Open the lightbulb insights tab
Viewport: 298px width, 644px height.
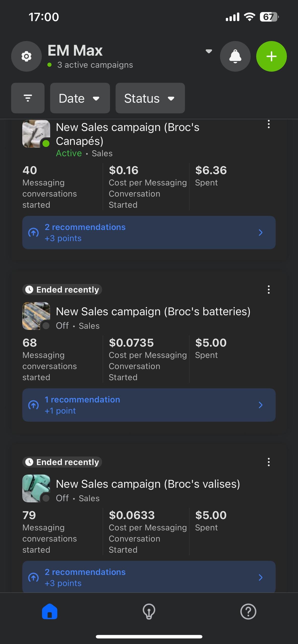pos(149,612)
